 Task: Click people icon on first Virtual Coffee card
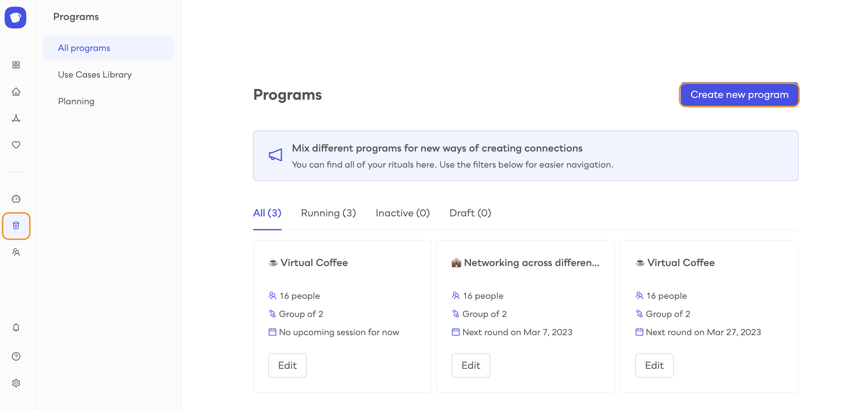tap(272, 295)
